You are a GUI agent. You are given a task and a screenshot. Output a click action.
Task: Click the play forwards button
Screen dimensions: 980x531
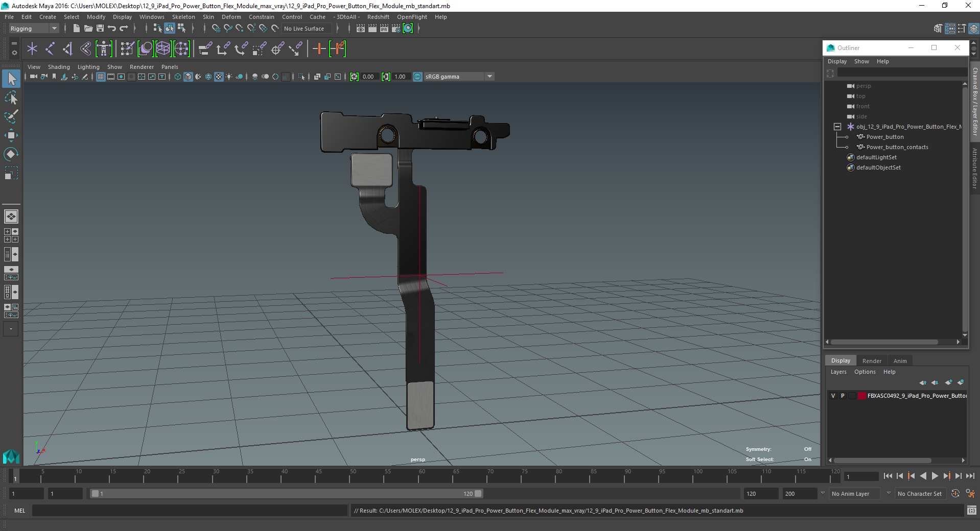(x=935, y=476)
